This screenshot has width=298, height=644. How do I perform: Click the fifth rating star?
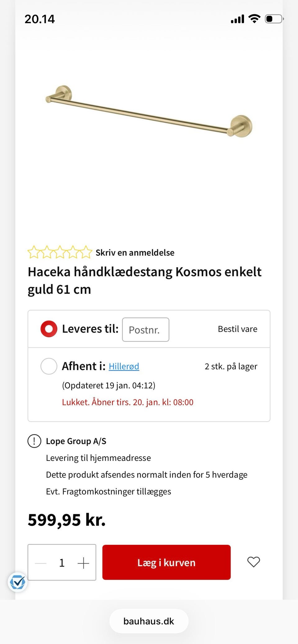(x=86, y=252)
